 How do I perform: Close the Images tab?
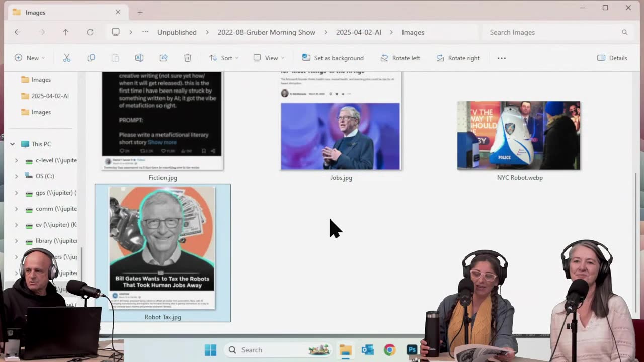[118, 12]
